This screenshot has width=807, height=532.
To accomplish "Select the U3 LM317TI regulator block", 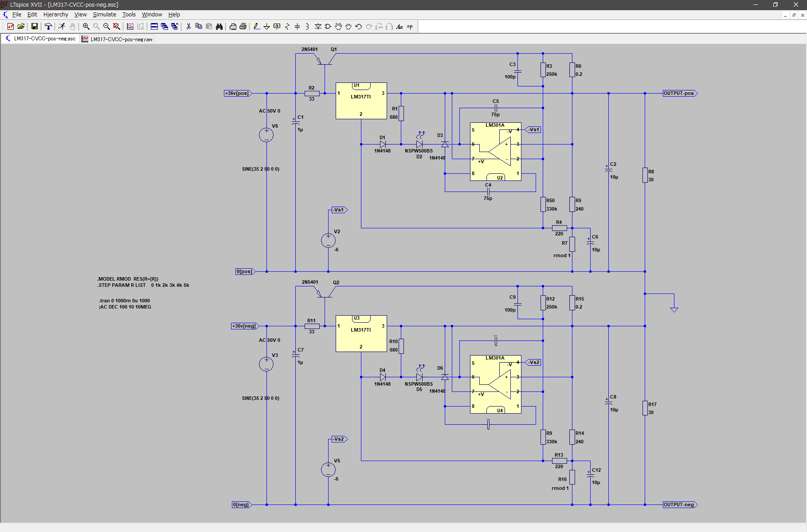I will 361,333.
